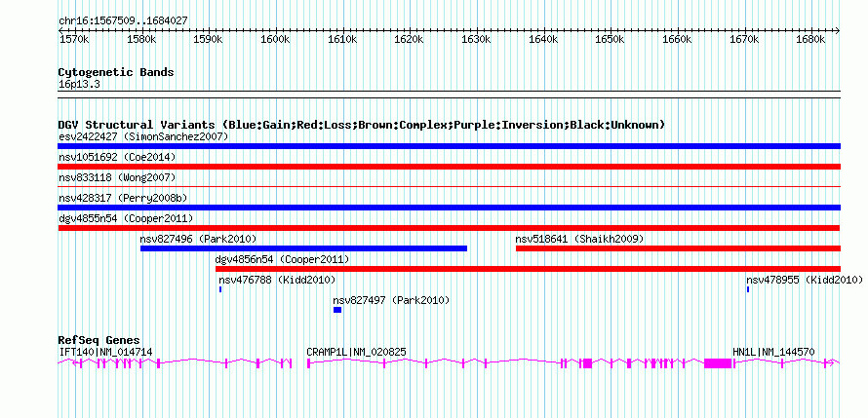Click the 16p13.3 band label
Image resolution: width=868 pixels, height=418 pixels.
point(79,85)
